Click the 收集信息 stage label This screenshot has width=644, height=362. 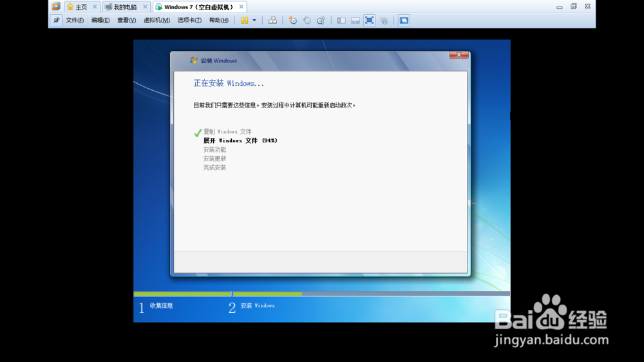pos(161,306)
